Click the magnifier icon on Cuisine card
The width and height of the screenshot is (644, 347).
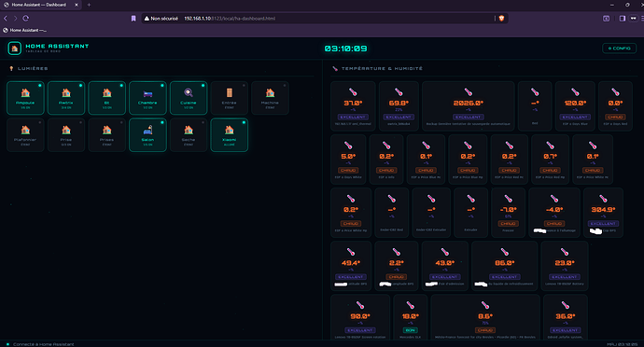click(189, 92)
